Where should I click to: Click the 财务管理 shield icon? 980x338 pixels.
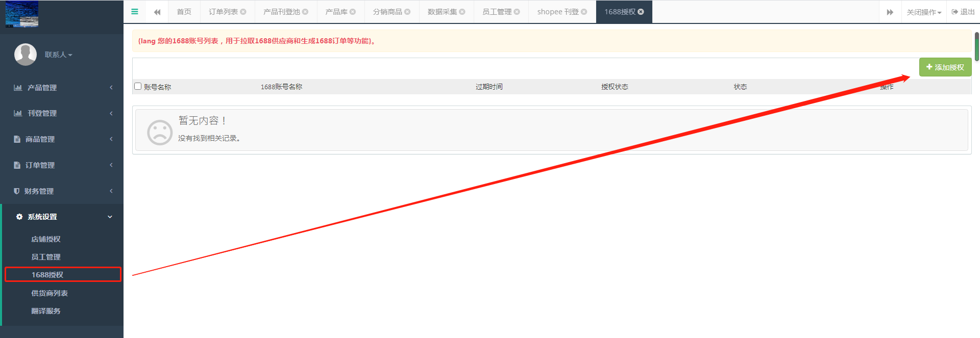click(16, 191)
